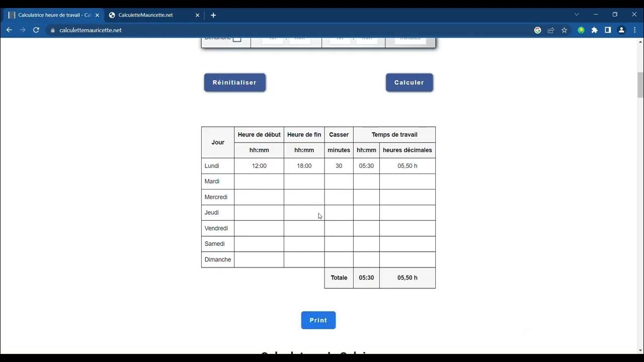Select Lundi start time 12:00 cell
Screen dimensions: 644x362
(259, 166)
